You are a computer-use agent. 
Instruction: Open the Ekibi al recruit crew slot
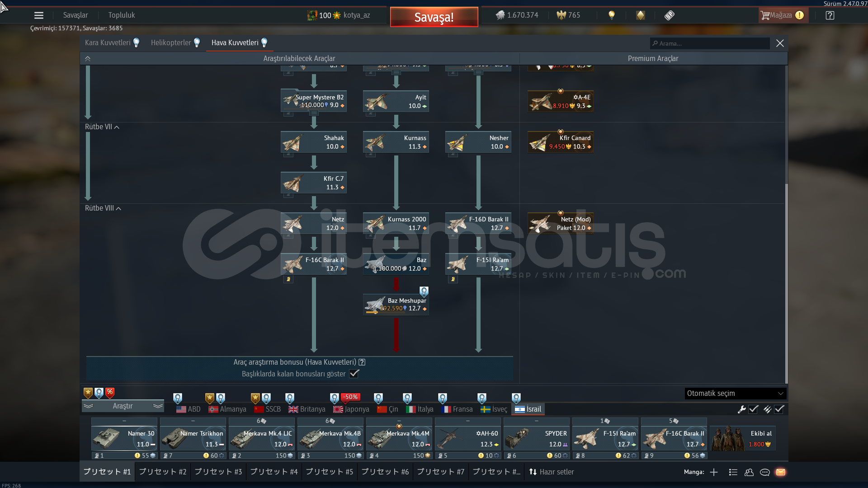click(743, 438)
